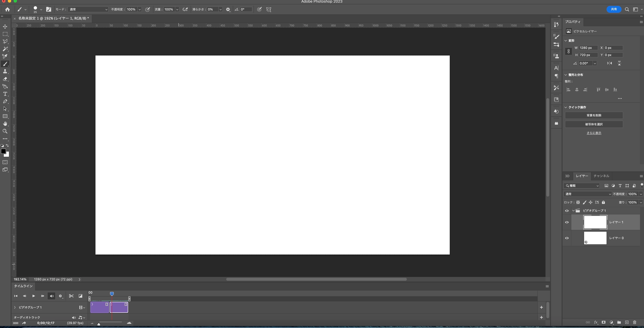Select the Zoom tool

(5, 131)
